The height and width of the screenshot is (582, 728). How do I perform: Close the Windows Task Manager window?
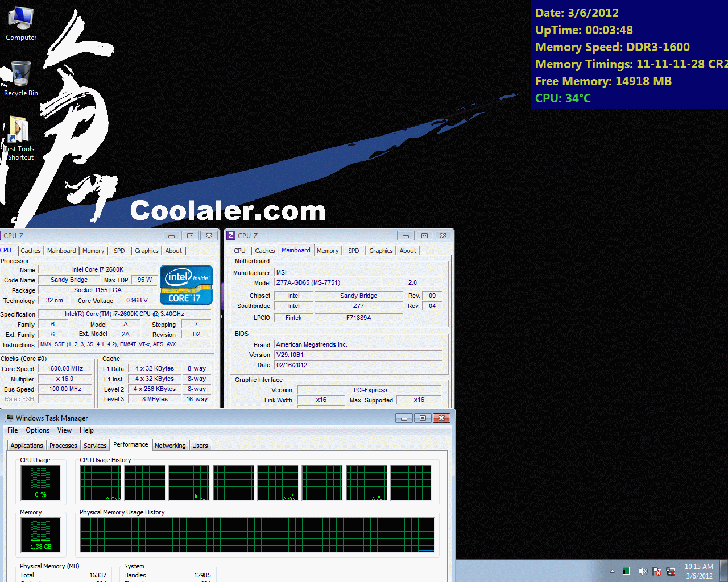(441, 418)
